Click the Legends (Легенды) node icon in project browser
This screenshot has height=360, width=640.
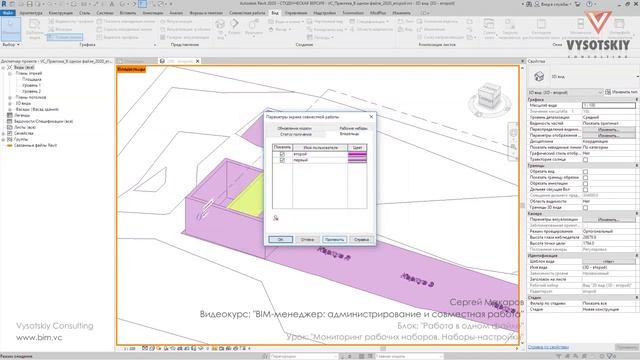[x=10, y=115]
